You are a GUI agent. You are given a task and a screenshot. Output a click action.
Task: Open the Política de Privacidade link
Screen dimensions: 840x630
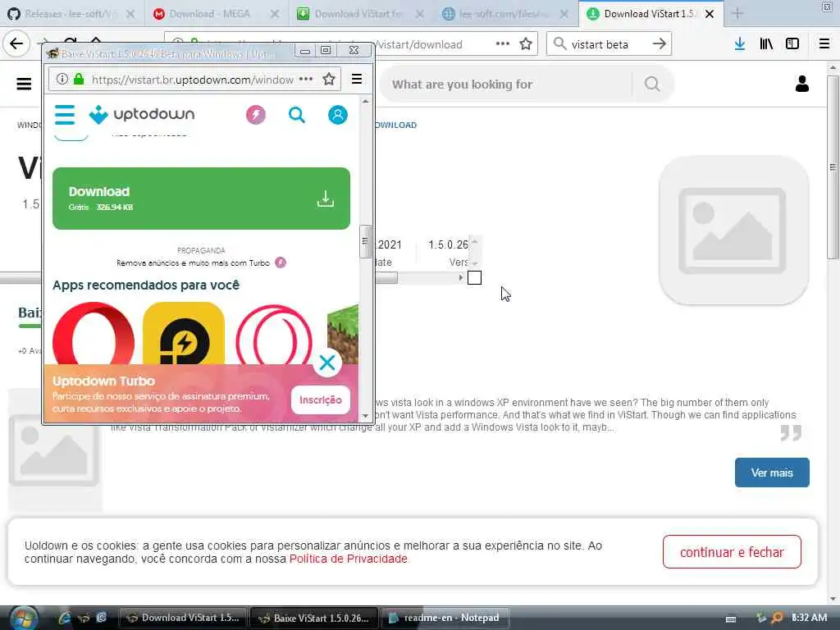(348, 559)
